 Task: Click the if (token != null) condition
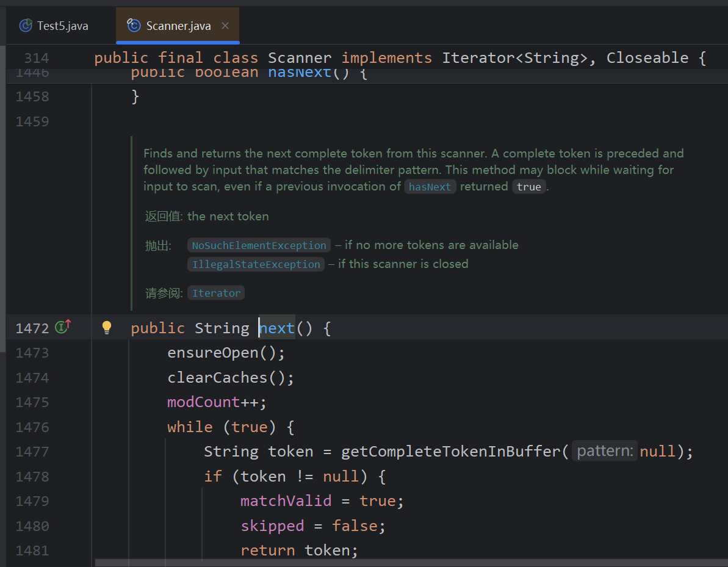[295, 477]
